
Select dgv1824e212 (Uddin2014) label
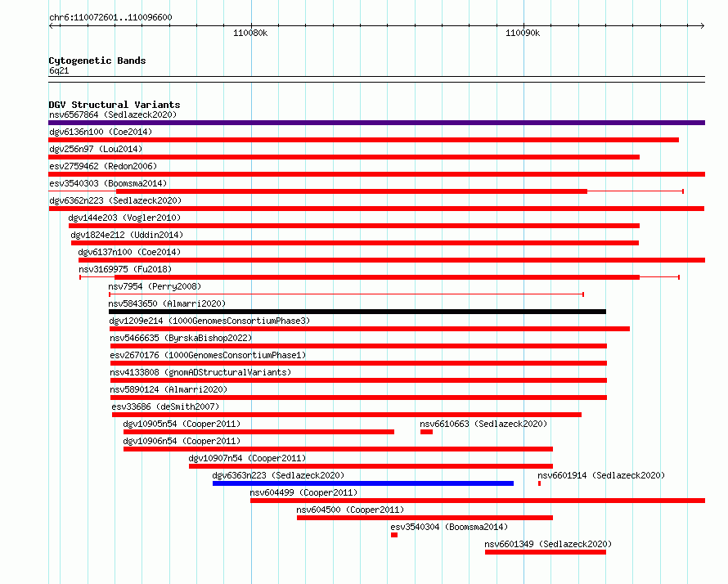click(127, 235)
